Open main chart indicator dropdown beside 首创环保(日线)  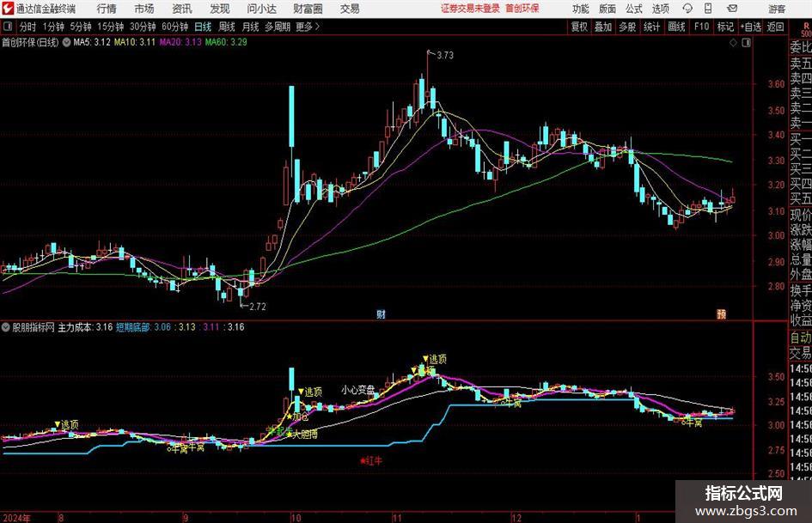[66, 43]
